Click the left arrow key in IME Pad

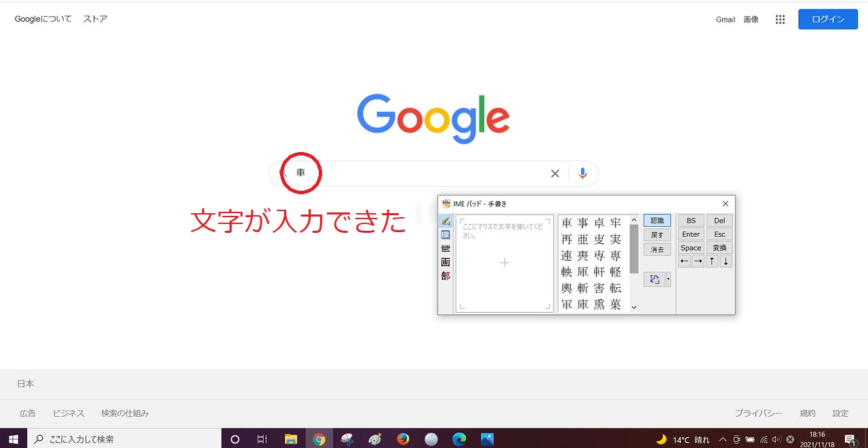684,261
